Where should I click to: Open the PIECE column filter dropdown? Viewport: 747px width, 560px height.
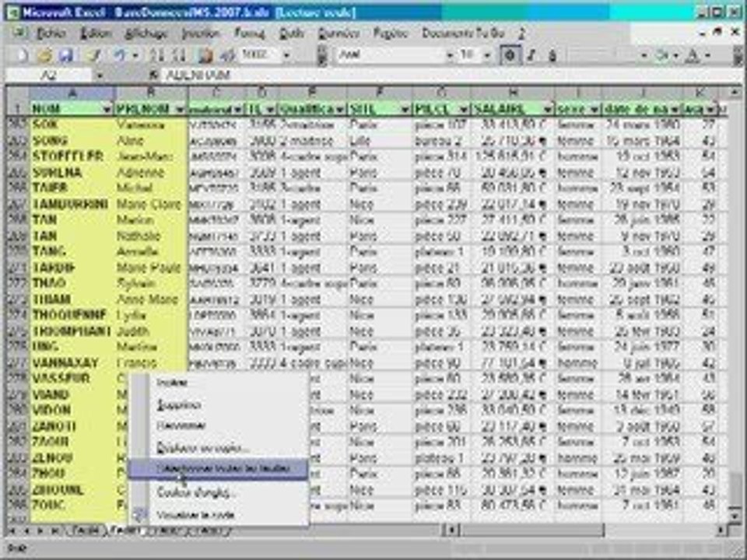pos(464,110)
